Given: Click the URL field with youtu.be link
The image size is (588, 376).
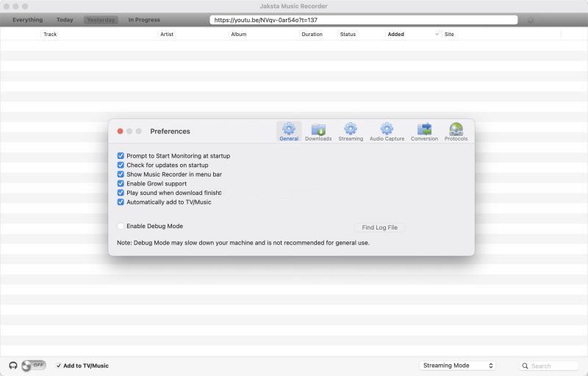Looking at the screenshot, I should [x=363, y=21].
